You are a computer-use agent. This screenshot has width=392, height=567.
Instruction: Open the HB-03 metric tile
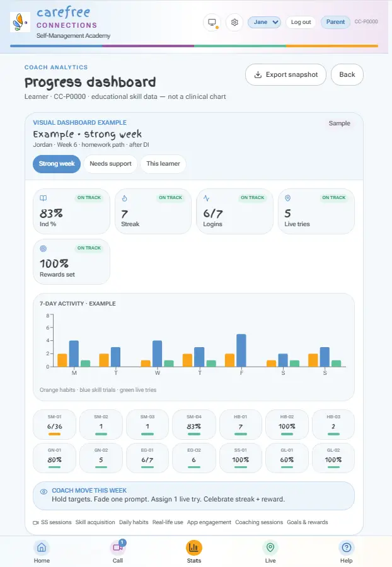click(333, 425)
